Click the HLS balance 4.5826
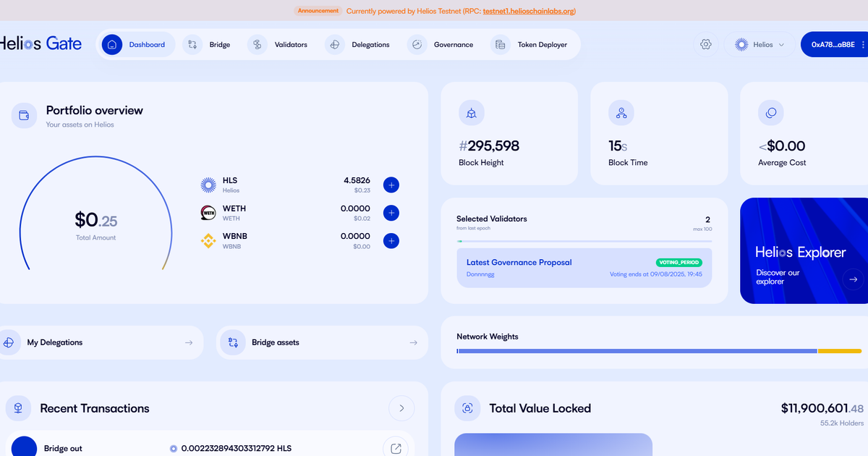Screen dimensions: 868x456 pos(357,180)
